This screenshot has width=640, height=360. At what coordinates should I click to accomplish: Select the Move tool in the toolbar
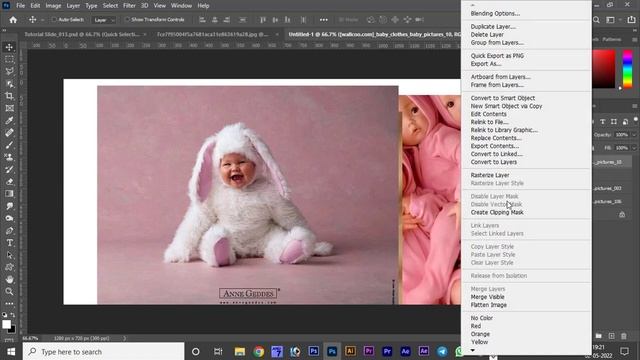9,47
